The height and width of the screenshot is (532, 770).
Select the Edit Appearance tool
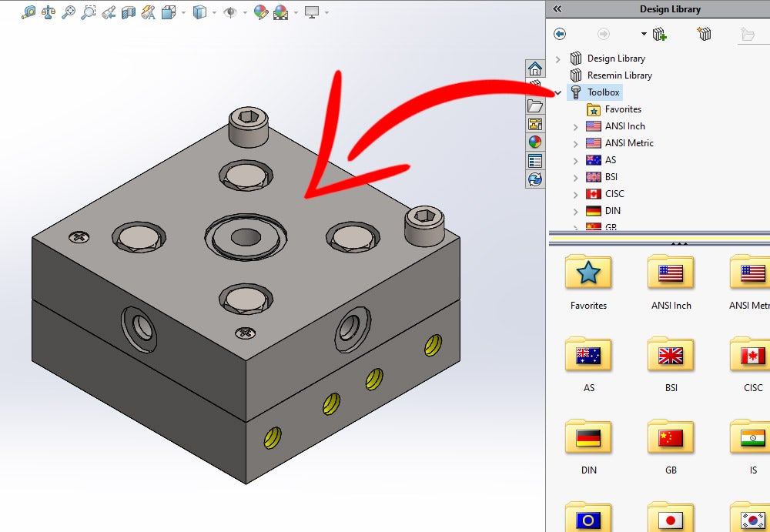(x=260, y=12)
